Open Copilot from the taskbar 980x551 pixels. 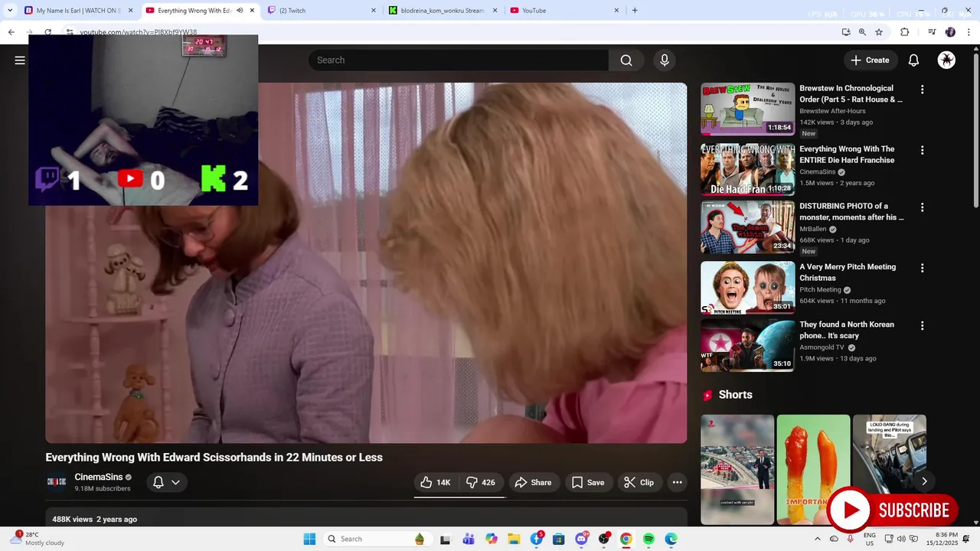click(492, 539)
